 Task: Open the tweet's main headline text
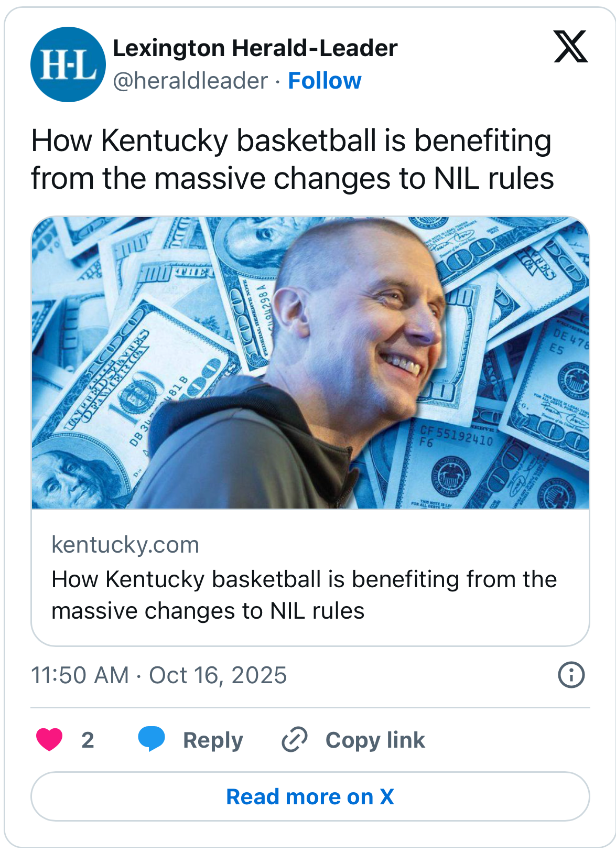[292, 159]
